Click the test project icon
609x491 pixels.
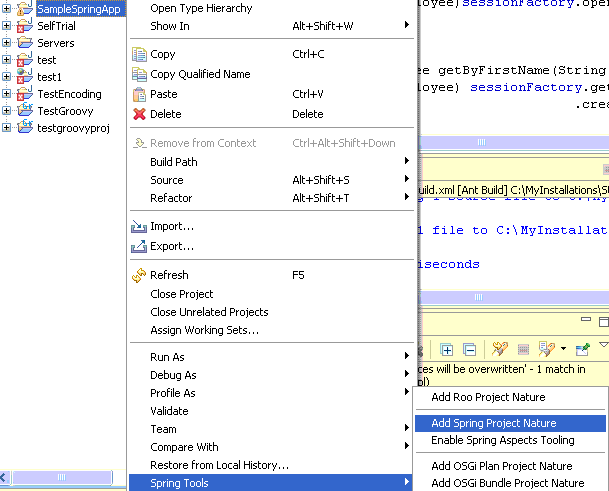25,60
